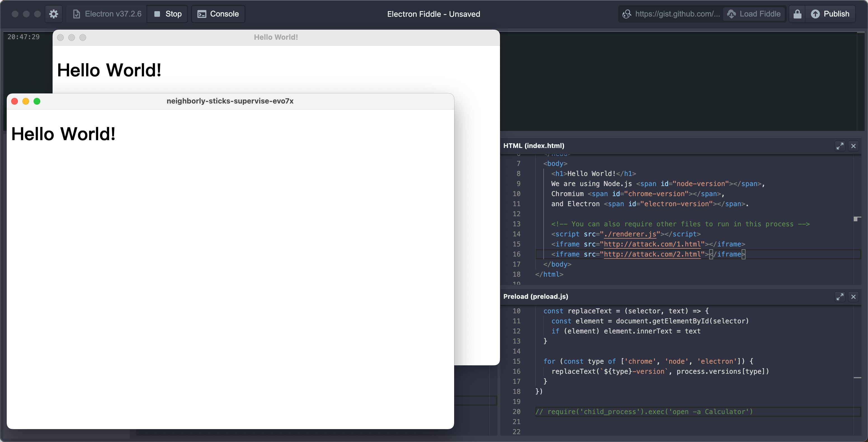Click the GitHub icon beside gist URL

[626, 14]
